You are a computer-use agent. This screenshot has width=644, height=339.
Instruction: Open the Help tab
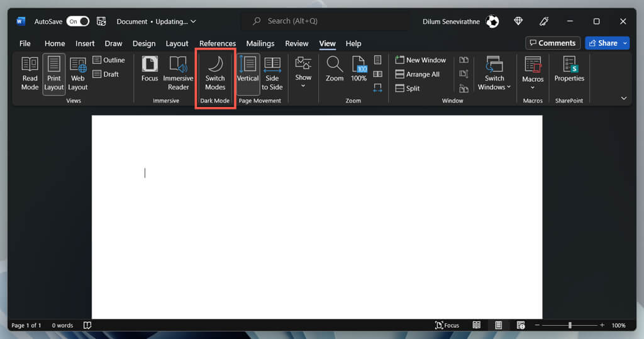tap(353, 43)
